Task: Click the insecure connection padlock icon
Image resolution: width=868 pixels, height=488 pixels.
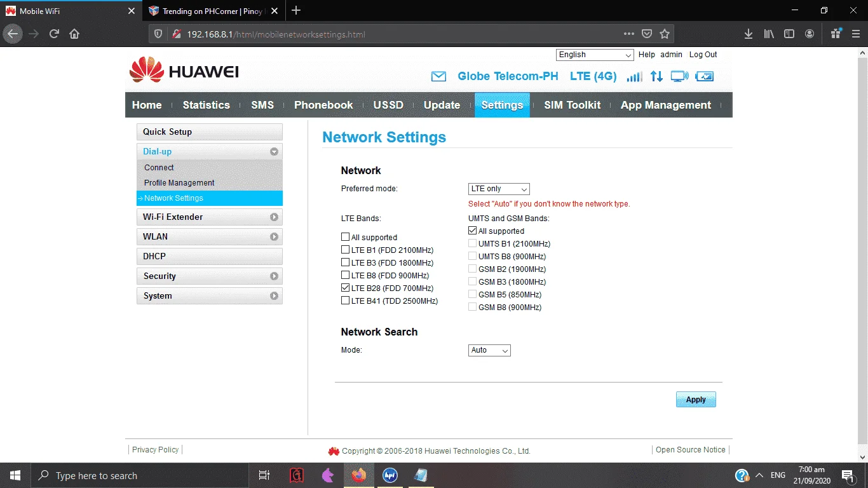Action: (x=176, y=34)
